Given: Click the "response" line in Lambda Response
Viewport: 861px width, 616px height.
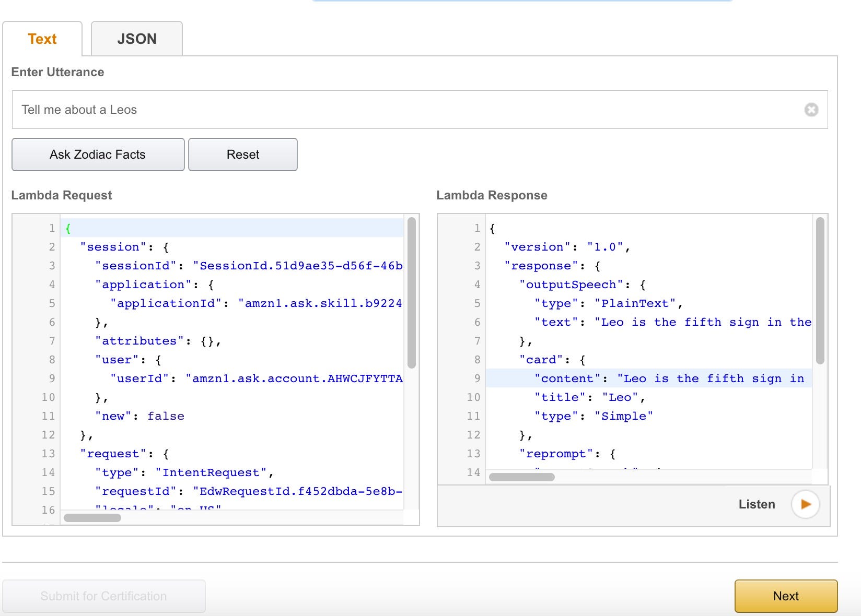Looking at the screenshot, I should click(552, 266).
